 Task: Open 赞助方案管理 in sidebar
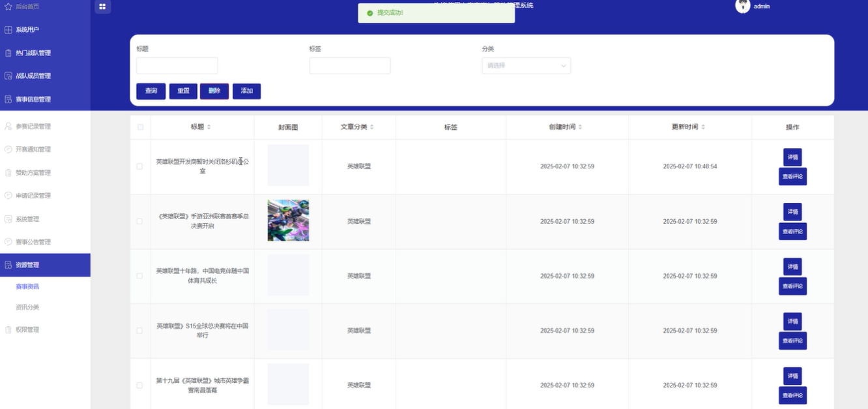click(x=45, y=173)
